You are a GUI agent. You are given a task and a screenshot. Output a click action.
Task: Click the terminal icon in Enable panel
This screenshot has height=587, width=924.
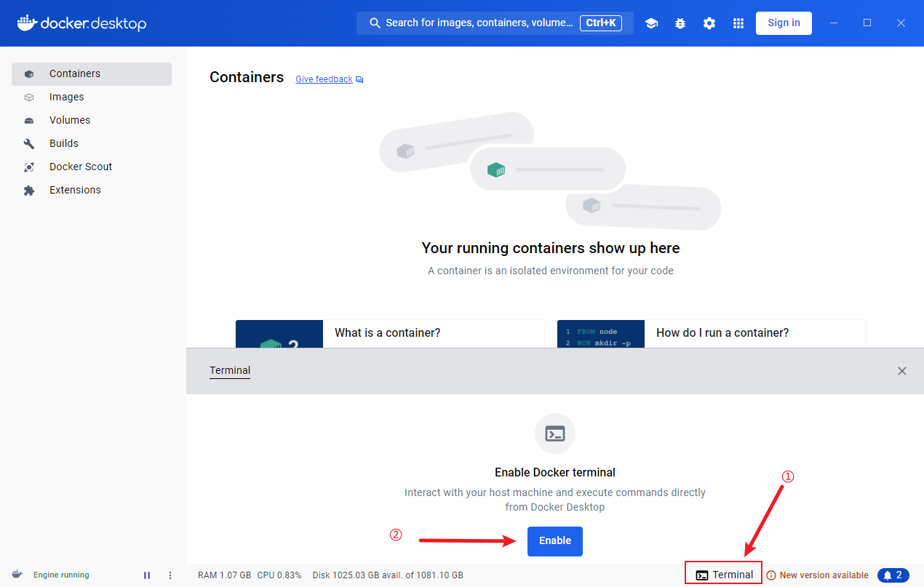tap(554, 434)
